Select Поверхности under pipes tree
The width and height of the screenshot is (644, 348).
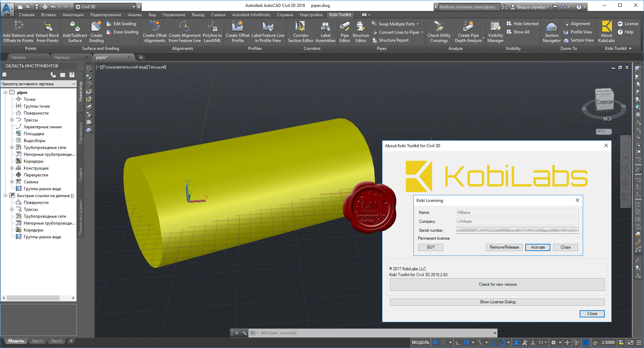(x=36, y=113)
